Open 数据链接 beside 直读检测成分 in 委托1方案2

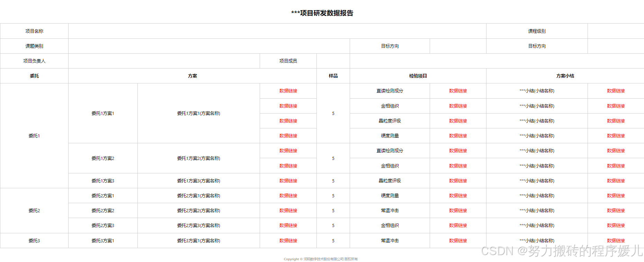[x=458, y=151]
